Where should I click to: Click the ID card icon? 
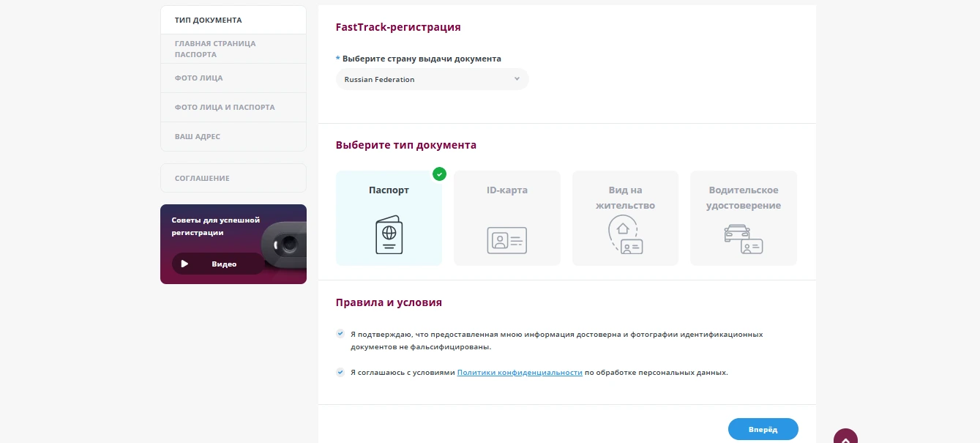pyautogui.click(x=506, y=240)
